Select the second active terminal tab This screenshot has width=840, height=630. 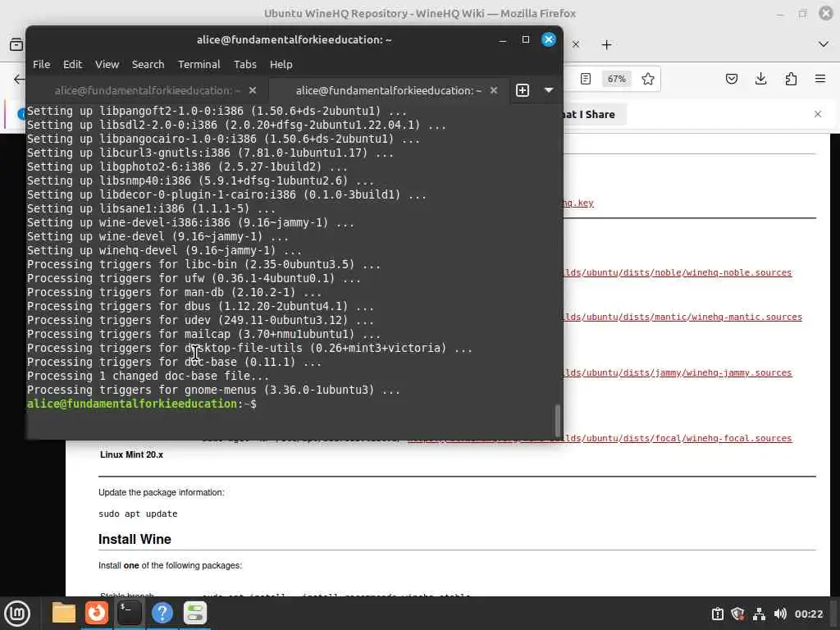(388, 90)
